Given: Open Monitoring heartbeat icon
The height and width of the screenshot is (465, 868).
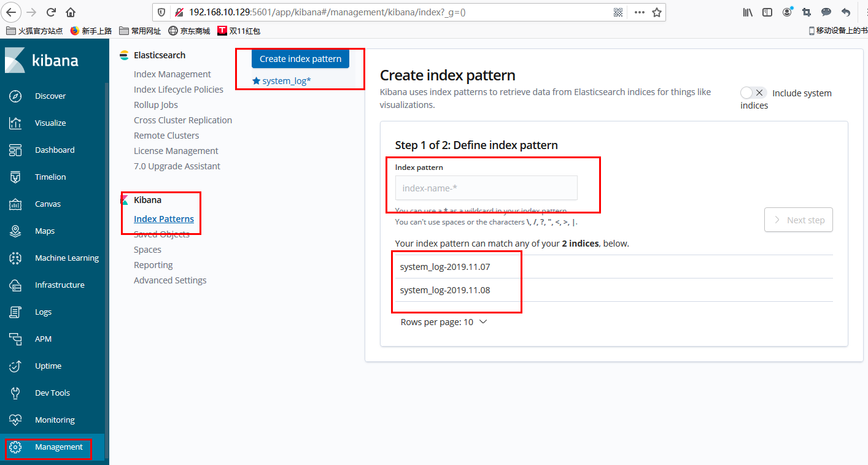Looking at the screenshot, I should click(x=16, y=420).
